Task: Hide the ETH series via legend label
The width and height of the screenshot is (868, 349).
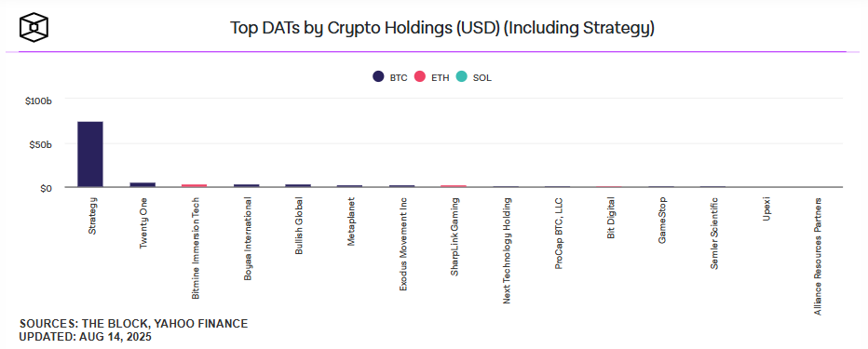Action: click(x=440, y=78)
